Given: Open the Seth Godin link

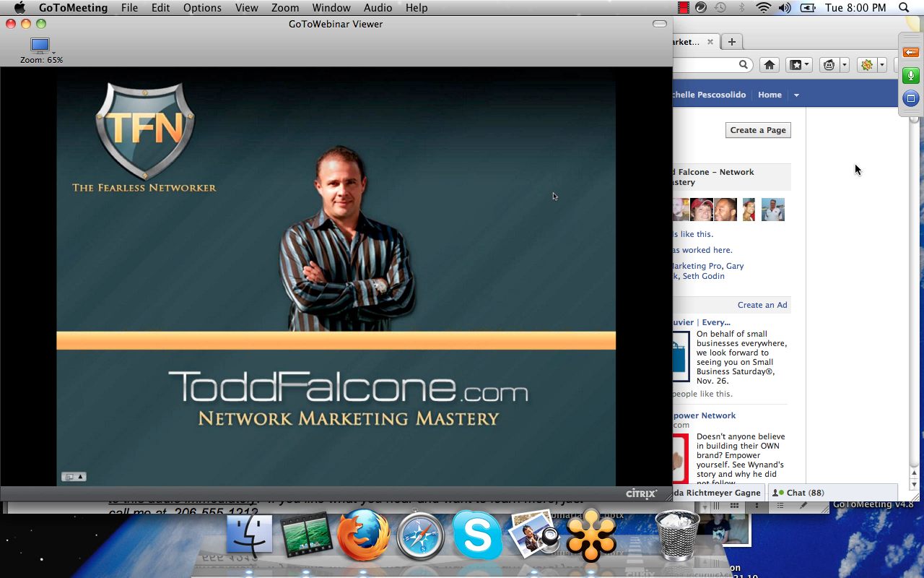Looking at the screenshot, I should (x=703, y=276).
